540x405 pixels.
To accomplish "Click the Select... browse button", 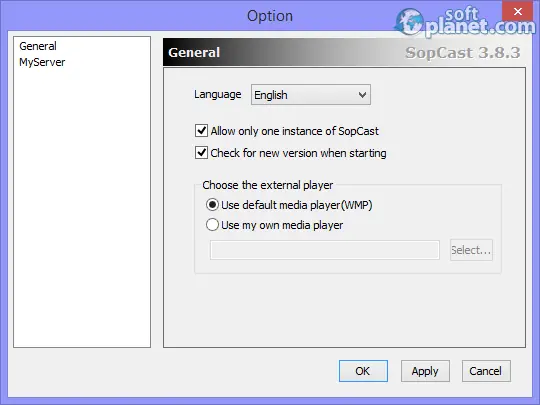I will 471,250.
